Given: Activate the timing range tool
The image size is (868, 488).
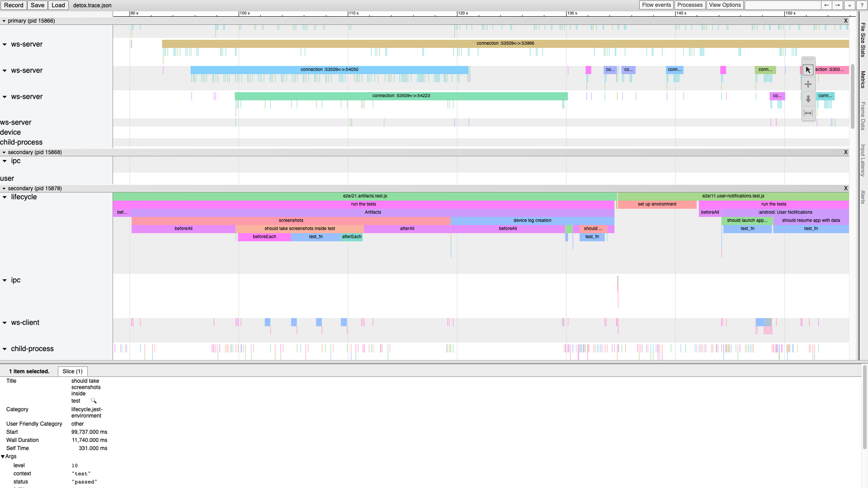Looking at the screenshot, I should pyautogui.click(x=808, y=113).
